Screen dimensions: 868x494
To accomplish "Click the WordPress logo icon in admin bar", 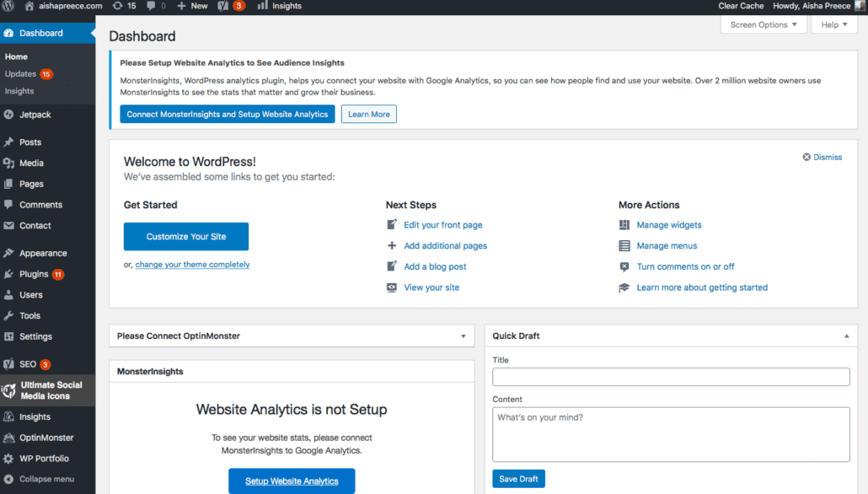I will (8, 6).
